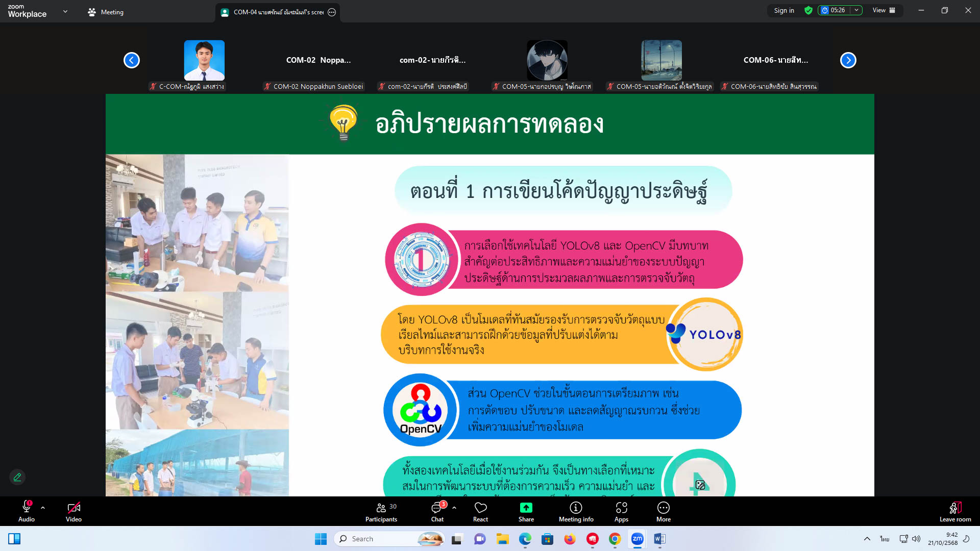The height and width of the screenshot is (551, 980).
Task: Show next participants with right arrow
Action: pyautogui.click(x=848, y=60)
